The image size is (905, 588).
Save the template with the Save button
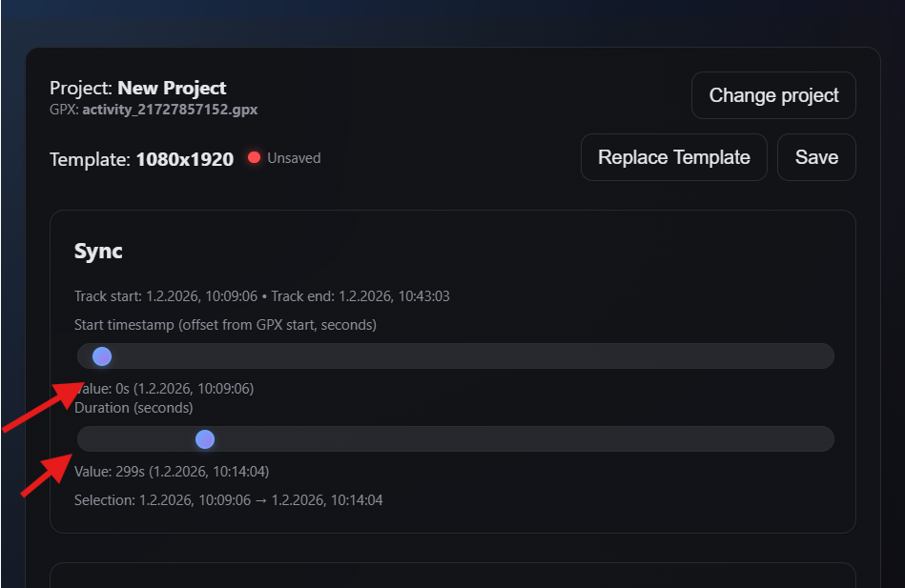pos(816,157)
